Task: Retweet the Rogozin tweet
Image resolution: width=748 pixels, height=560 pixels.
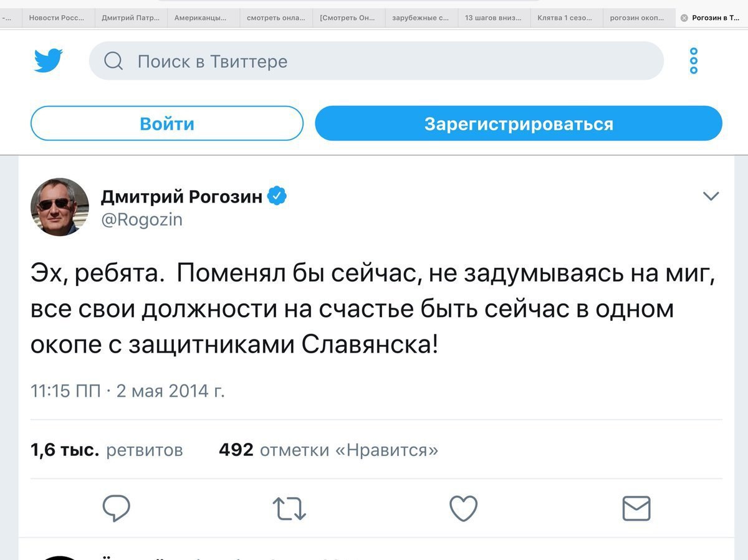Action: (x=290, y=508)
